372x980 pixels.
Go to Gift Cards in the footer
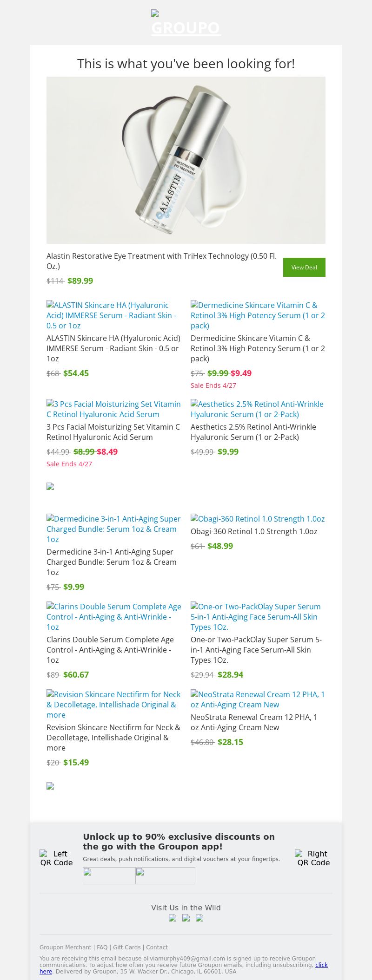[126, 947]
